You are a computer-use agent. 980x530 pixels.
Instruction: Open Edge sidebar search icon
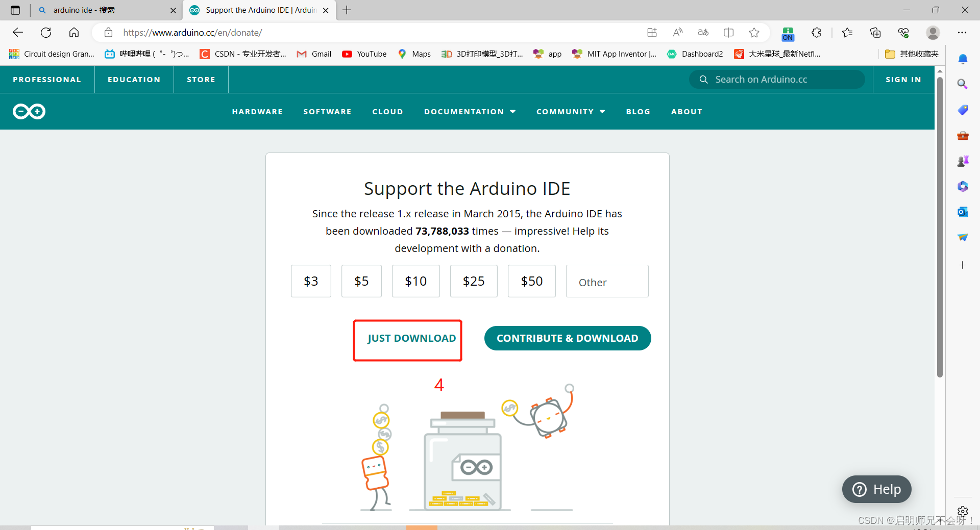click(963, 84)
